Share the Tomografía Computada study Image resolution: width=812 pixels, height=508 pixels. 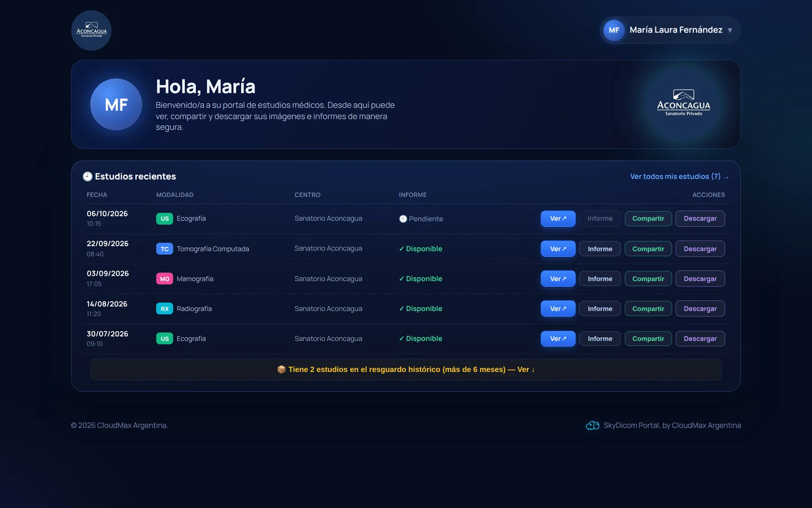coord(648,249)
